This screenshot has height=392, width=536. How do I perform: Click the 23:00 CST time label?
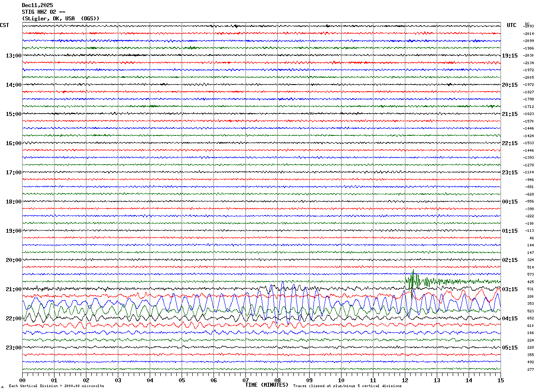point(13,348)
